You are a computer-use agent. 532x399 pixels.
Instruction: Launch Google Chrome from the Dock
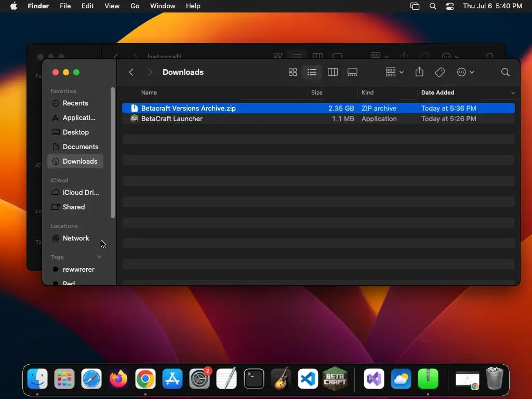pos(145,379)
